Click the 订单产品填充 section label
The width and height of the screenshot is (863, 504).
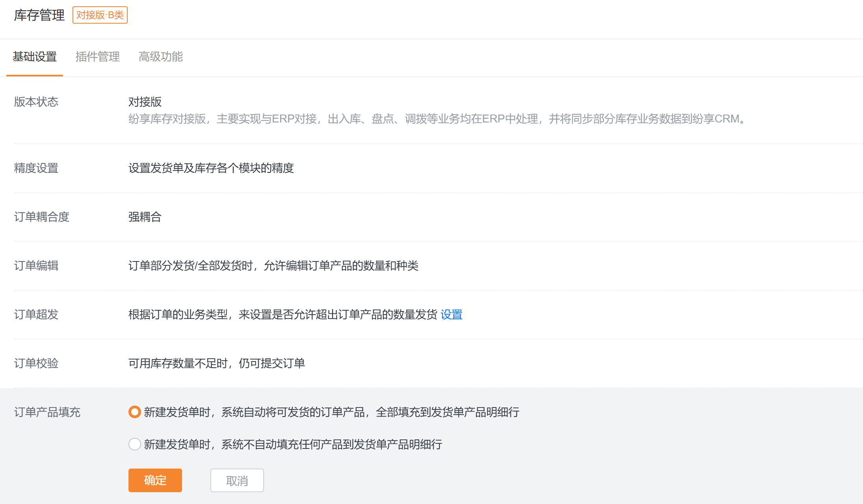(47, 412)
